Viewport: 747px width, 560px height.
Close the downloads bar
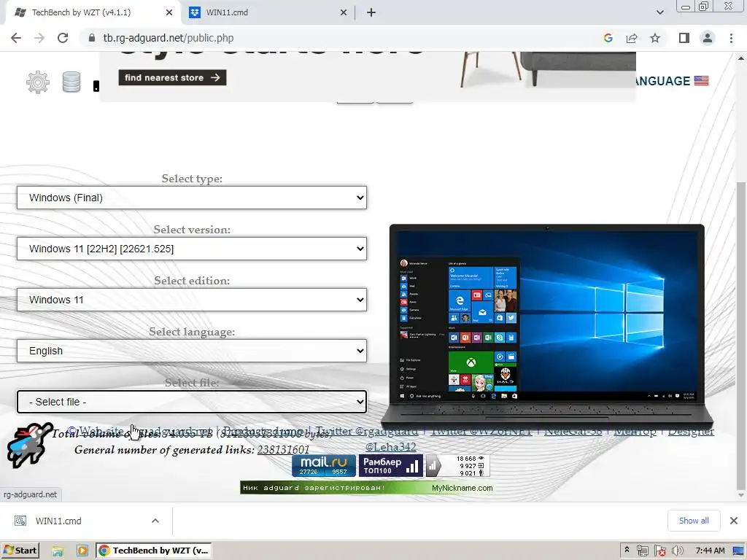click(734, 521)
